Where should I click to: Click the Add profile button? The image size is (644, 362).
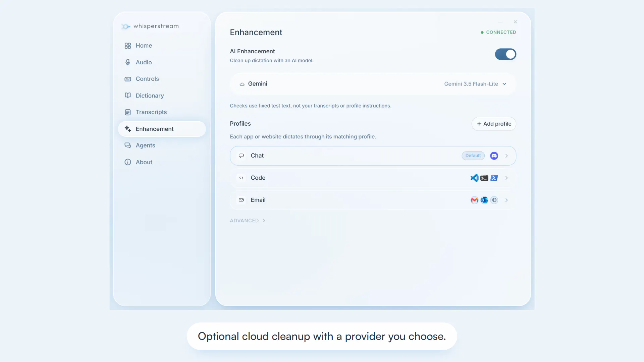[494, 124]
